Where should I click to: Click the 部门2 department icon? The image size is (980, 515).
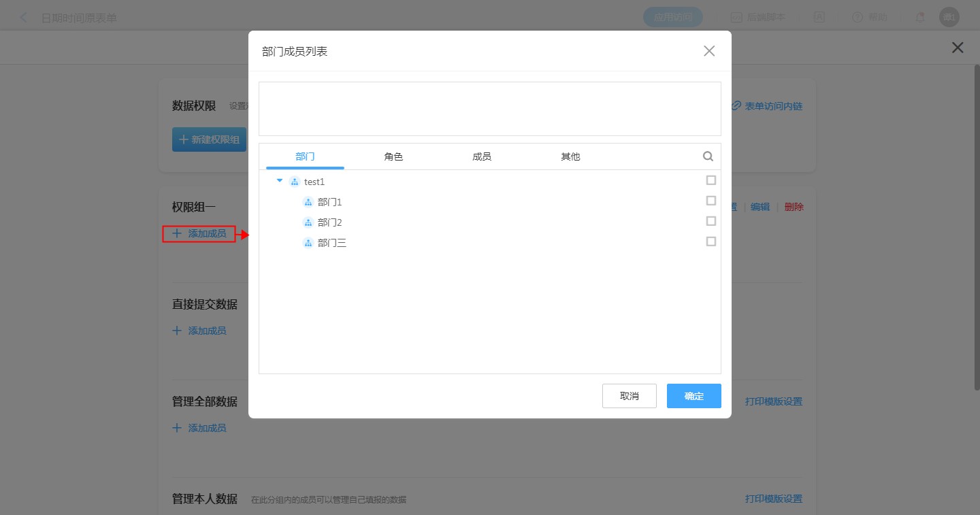[x=308, y=222]
